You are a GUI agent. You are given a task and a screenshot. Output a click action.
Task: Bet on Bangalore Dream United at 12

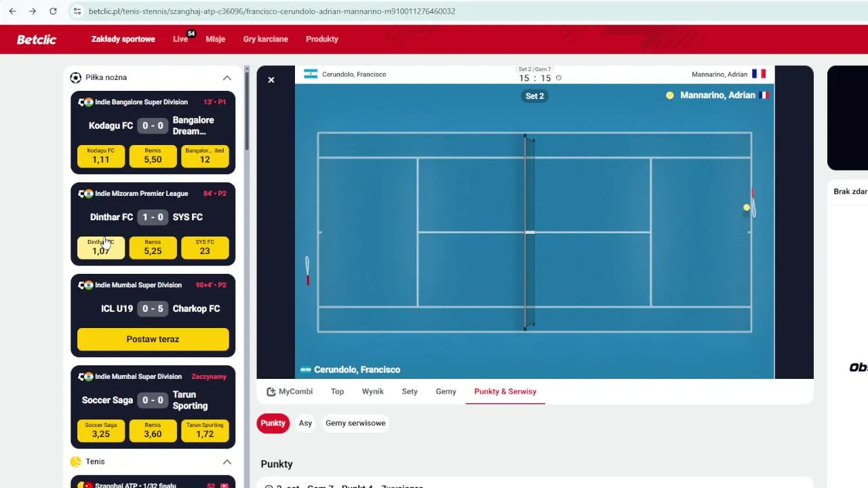click(205, 156)
